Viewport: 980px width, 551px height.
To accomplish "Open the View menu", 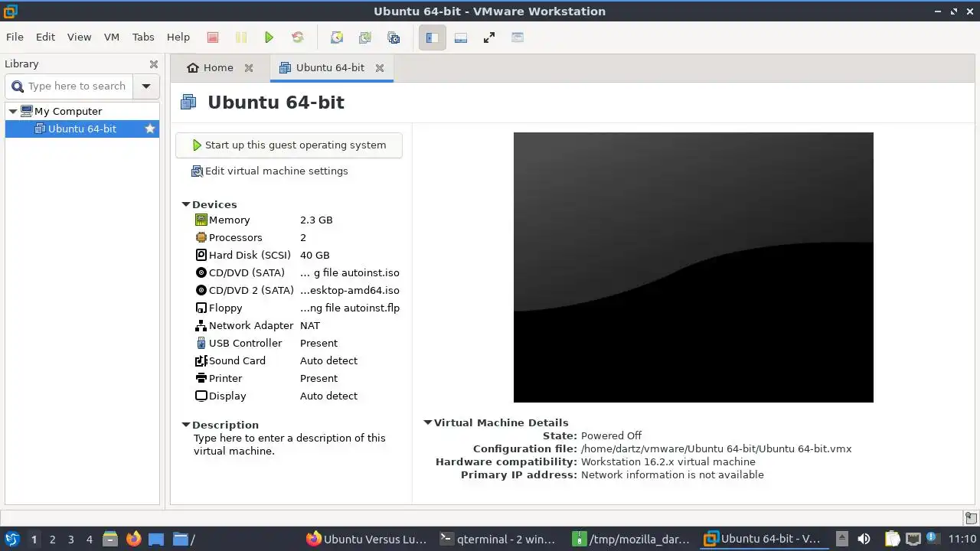I will coord(79,37).
